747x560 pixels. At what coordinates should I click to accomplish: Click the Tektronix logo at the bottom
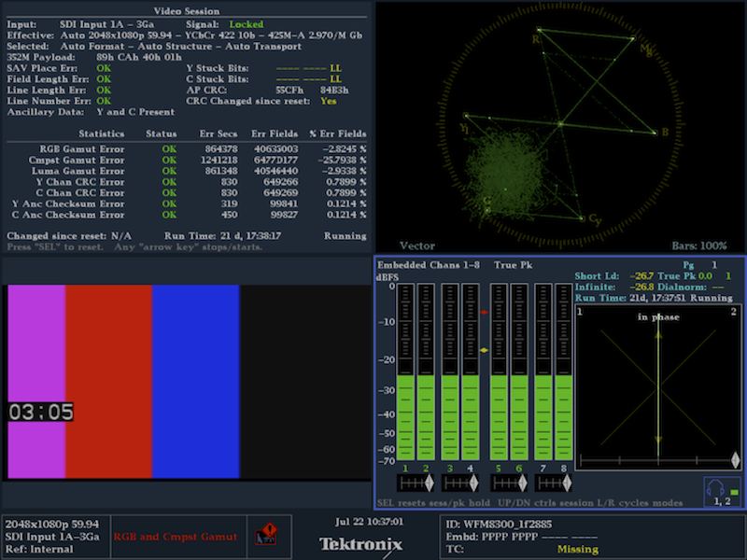coord(360,543)
